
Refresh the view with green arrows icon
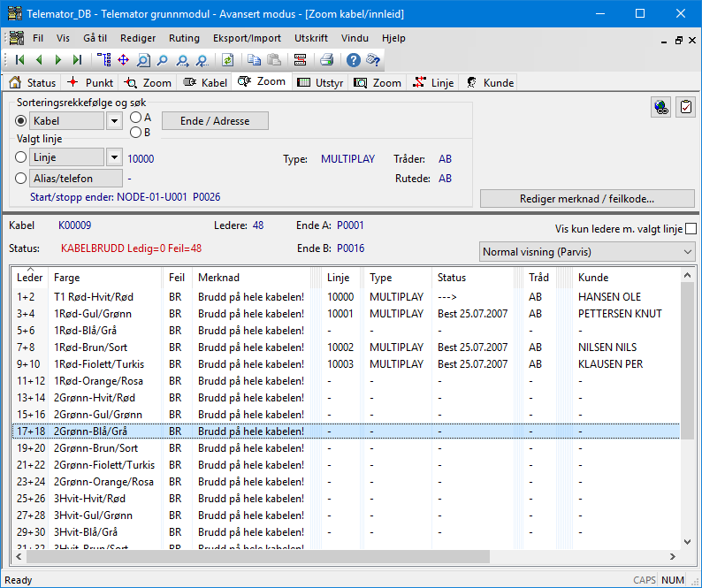228,59
